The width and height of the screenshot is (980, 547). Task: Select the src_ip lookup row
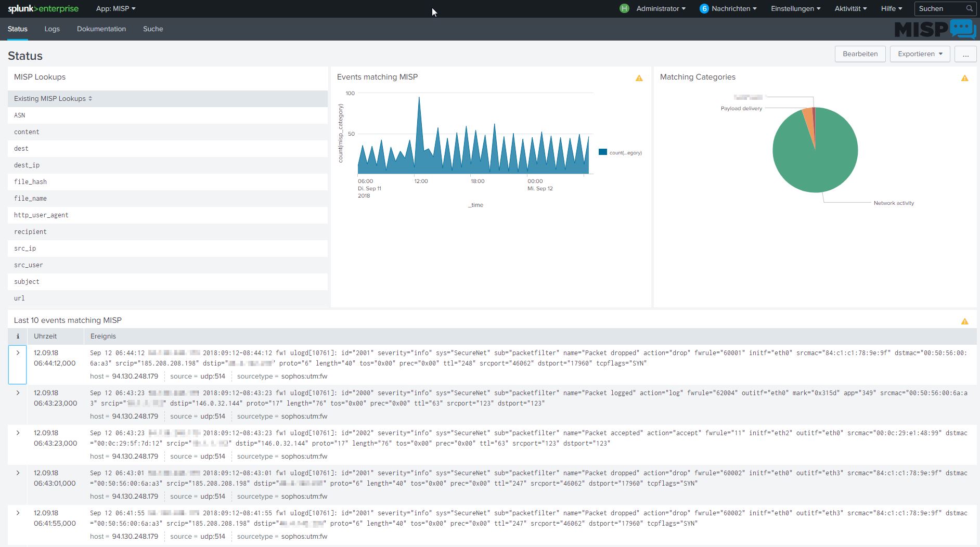(x=167, y=249)
